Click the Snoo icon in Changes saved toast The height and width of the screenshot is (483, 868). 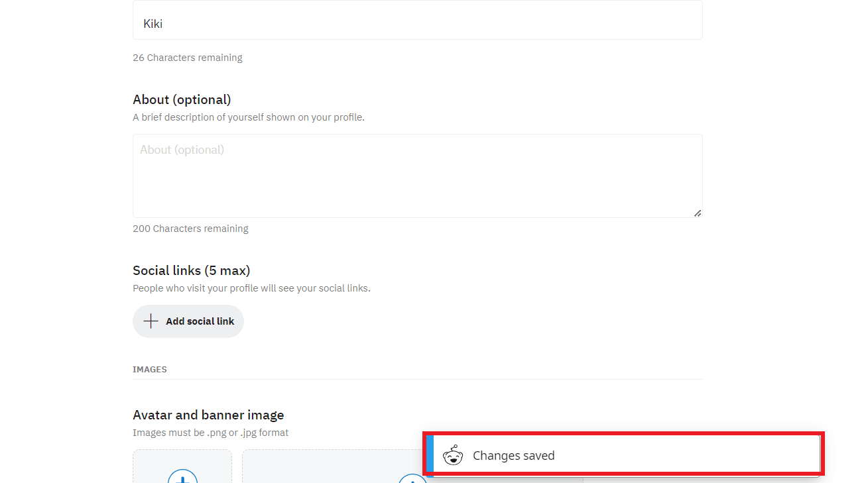453,455
